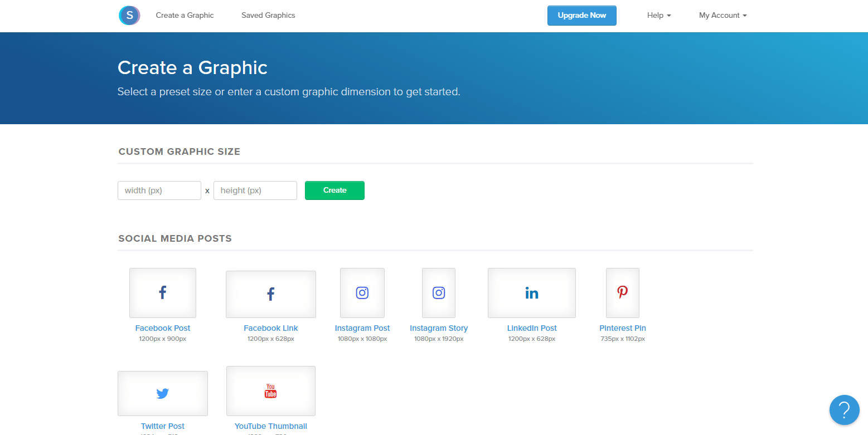Screen dimensions: 868x435
Task: Click the Custom Graphic Size heading
Action: (x=180, y=151)
